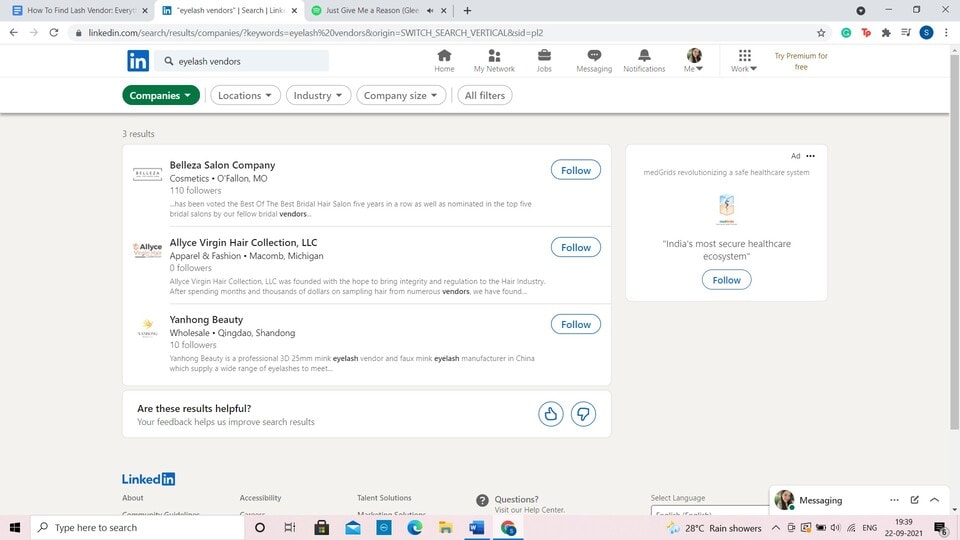Expand the Messaging panel chevron

935,500
